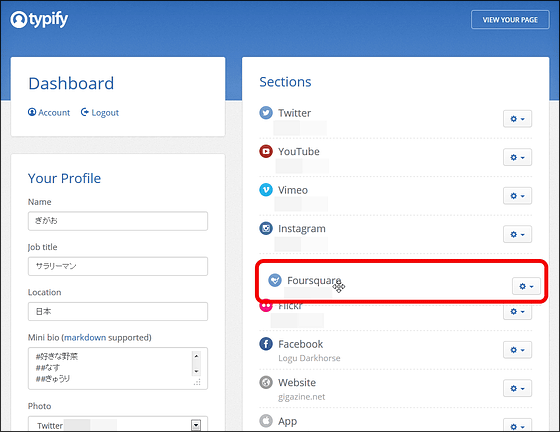Open the Foursquare section gear dropdown

[526, 286]
